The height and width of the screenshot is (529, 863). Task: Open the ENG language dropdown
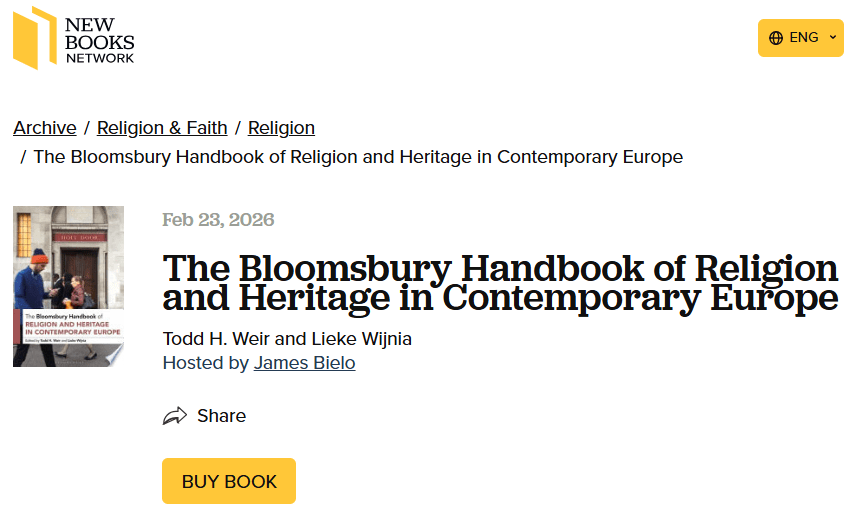pyautogui.click(x=800, y=38)
